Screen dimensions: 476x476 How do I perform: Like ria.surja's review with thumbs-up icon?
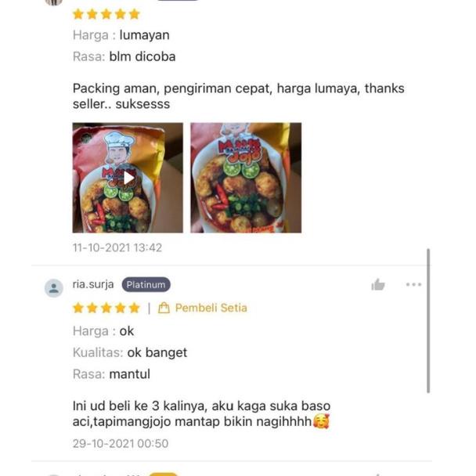[378, 284]
